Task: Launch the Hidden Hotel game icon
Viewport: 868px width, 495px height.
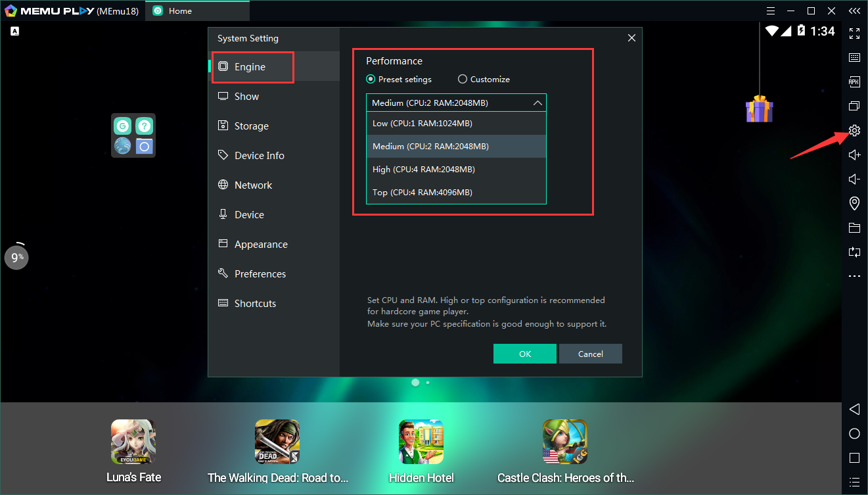Action: (x=421, y=442)
